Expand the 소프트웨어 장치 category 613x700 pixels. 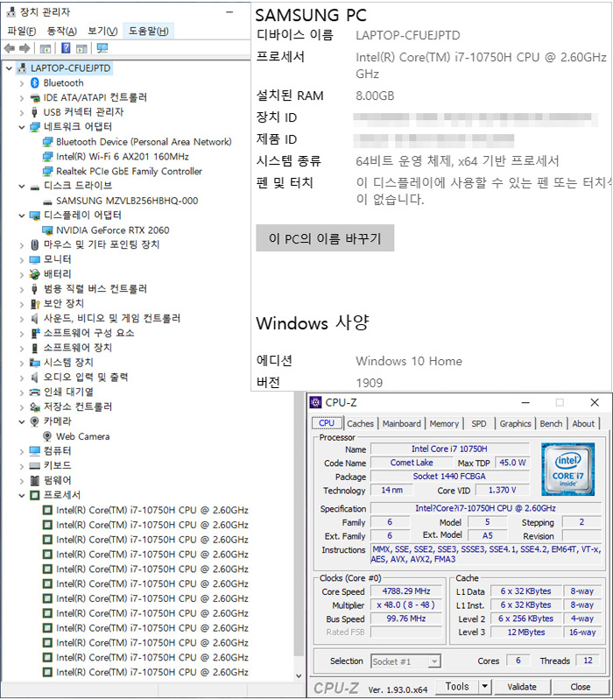(x=21, y=348)
